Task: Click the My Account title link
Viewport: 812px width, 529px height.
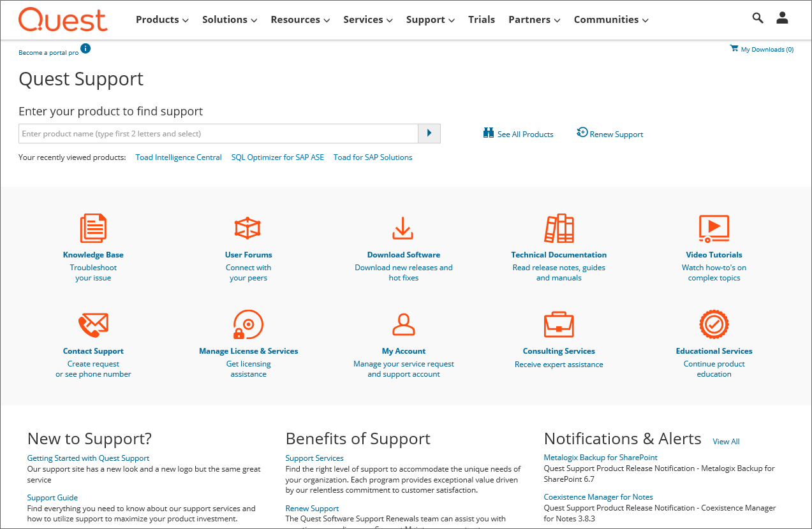Action: (x=404, y=351)
